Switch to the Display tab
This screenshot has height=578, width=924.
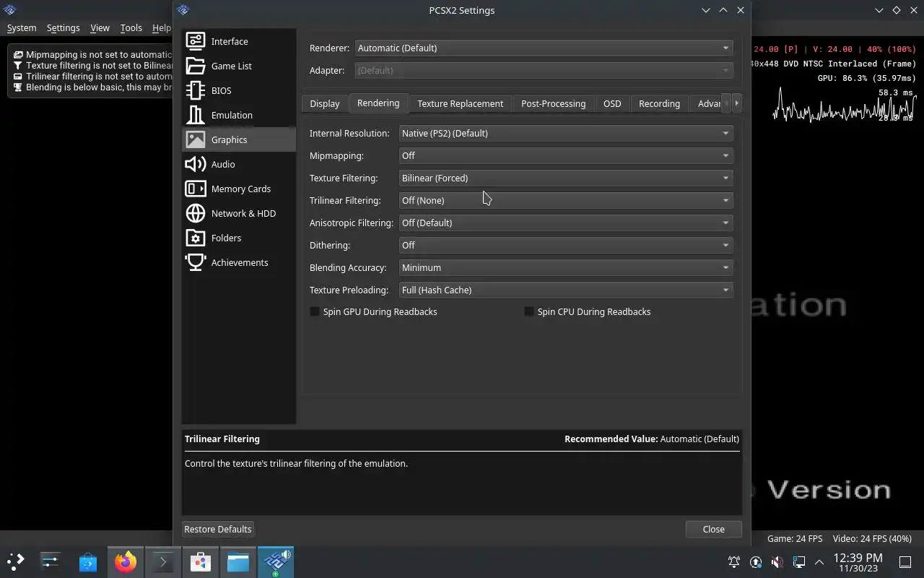pos(325,103)
